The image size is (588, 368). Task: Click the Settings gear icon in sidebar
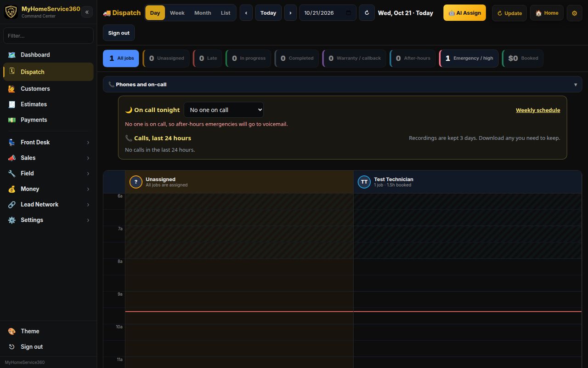click(x=12, y=220)
